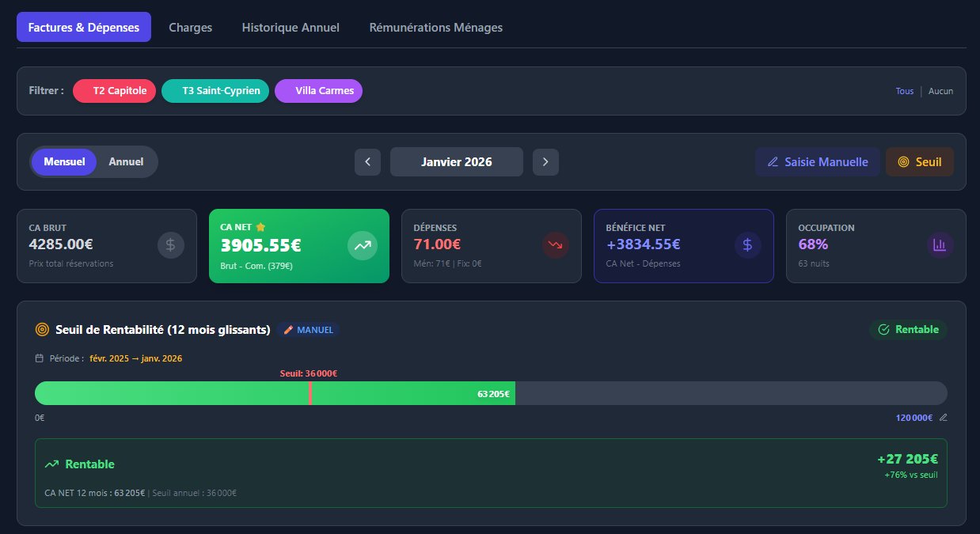Toggle the T3 Saint-Cyprien filter chip

[215, 91]
